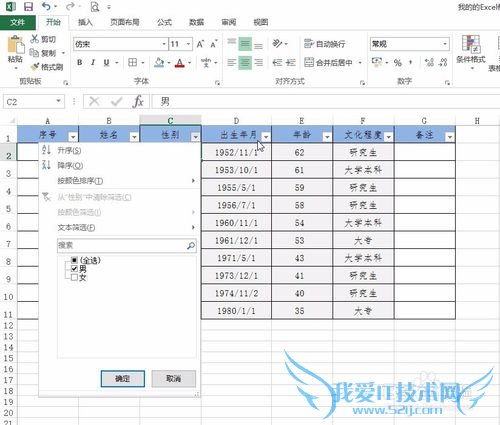Switch to the Insert (插入) tab

point(85,22)
